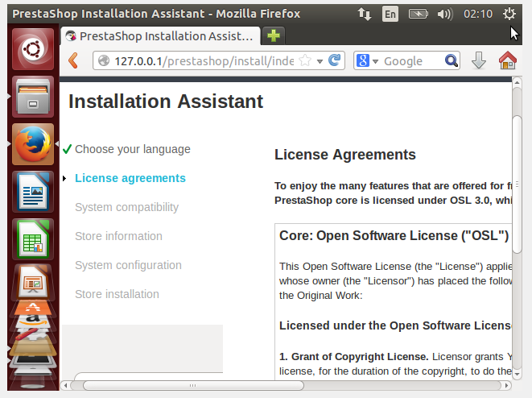Open the Downloads arrow button

[479, 60]
